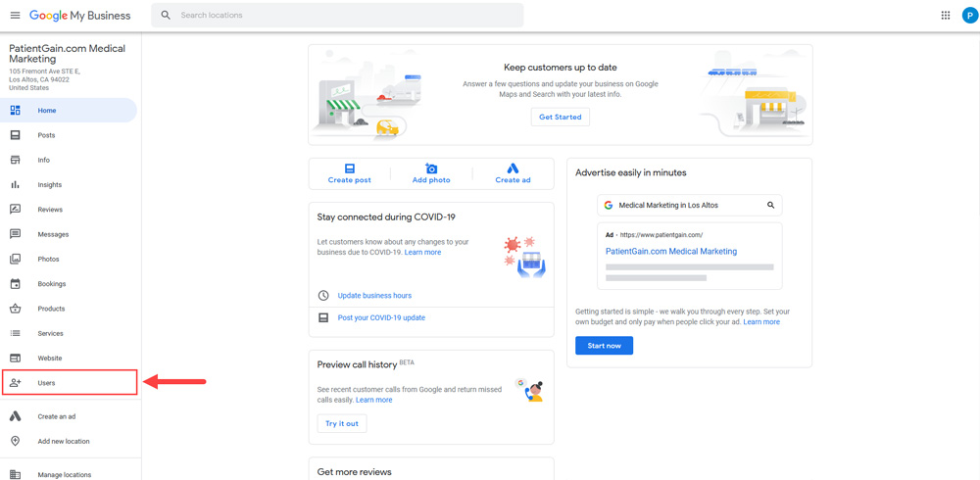Screen dimensions: 980x480
Task: Click the Add photo camera icon
Action: (431, 168)
